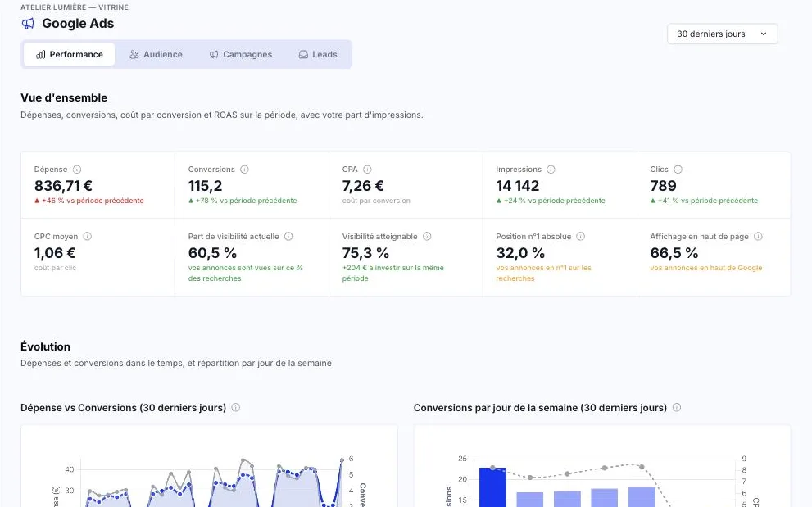Click the Vue d'ensemble heading

point(64,98)
